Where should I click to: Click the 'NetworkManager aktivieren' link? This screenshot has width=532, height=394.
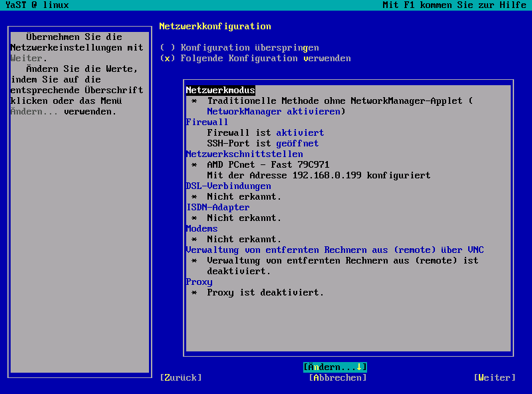point(273,111)
